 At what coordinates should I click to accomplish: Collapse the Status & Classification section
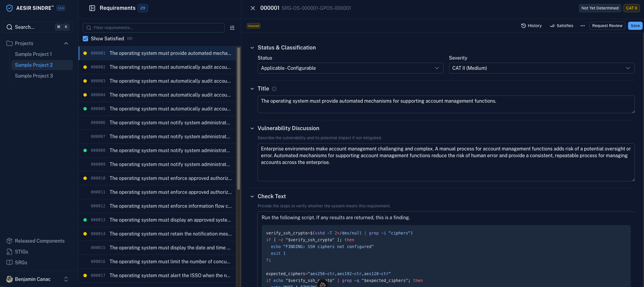coord(252,48)
